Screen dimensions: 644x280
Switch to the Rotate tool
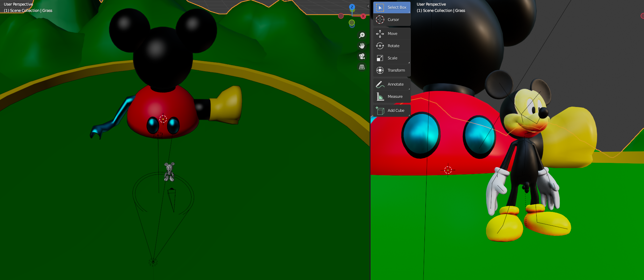[x=392, y=46]
